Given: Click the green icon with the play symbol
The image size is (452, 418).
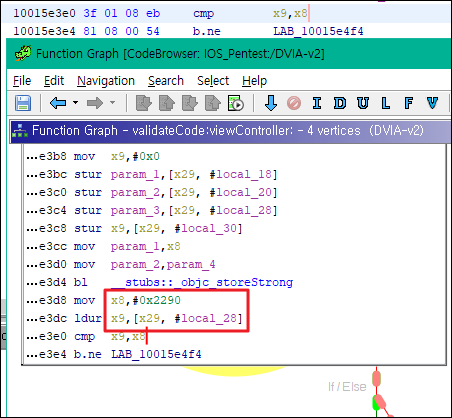Looking at the screenshot, I should [236, 103].
